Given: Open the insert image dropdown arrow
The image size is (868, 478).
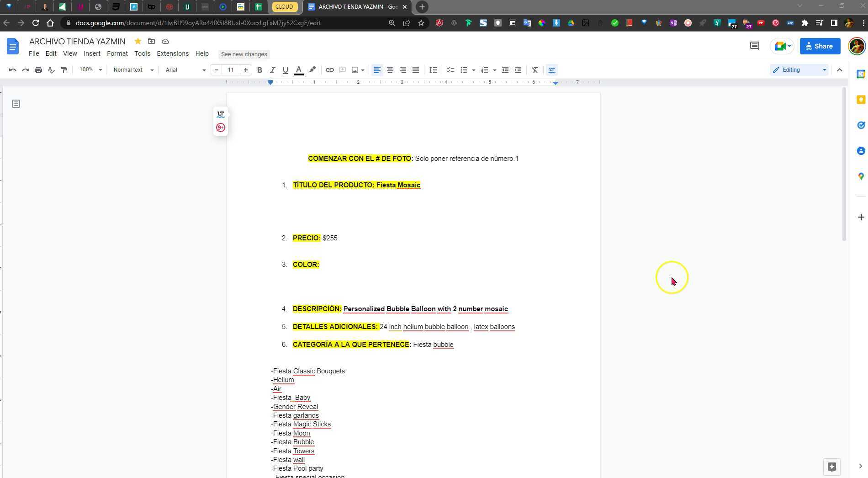Looking at the screenshot, I should click(x=363, y=70).
